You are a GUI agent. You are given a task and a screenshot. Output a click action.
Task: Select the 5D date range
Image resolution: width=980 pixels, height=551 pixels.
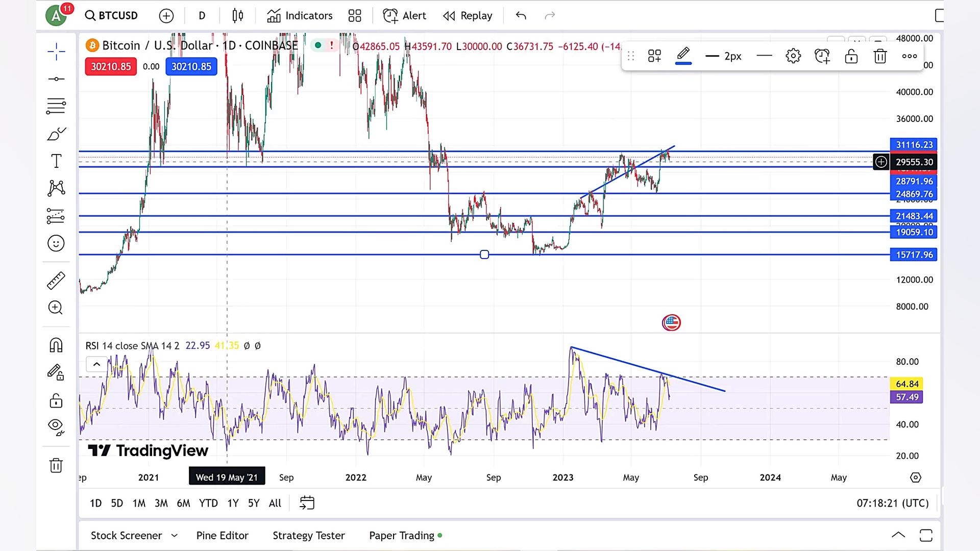point(117,503)
